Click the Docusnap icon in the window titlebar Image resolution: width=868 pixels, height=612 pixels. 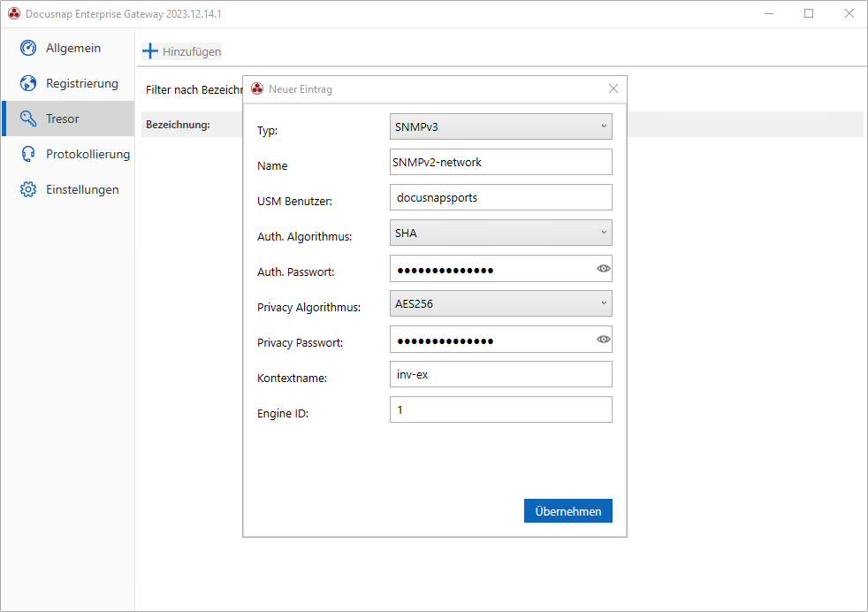[x=13, y=13]
